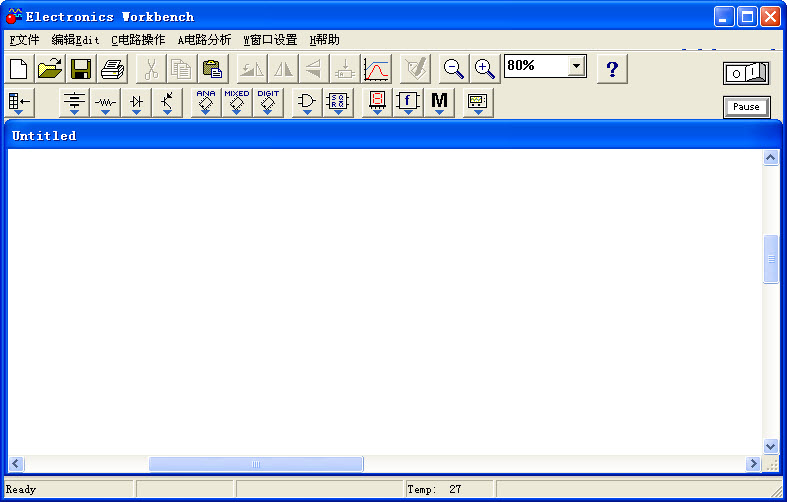Zoom out with minus magnifier

454,69
